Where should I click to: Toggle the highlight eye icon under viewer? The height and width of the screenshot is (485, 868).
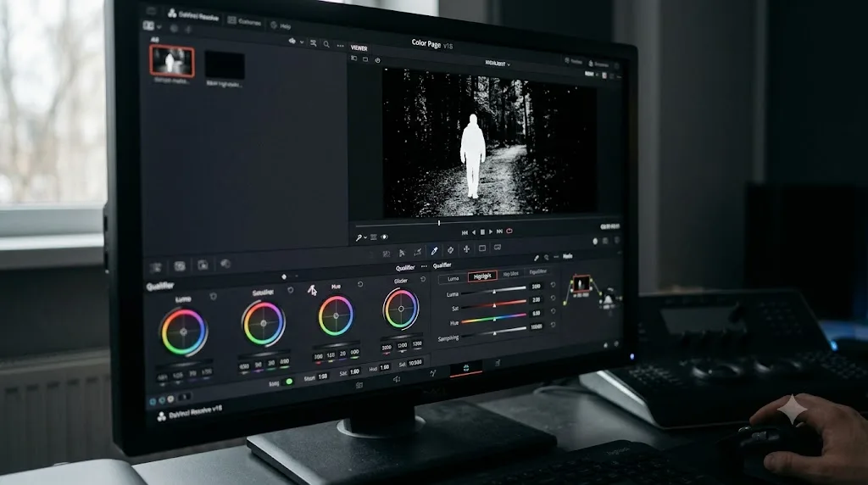[x=385, y=237]
